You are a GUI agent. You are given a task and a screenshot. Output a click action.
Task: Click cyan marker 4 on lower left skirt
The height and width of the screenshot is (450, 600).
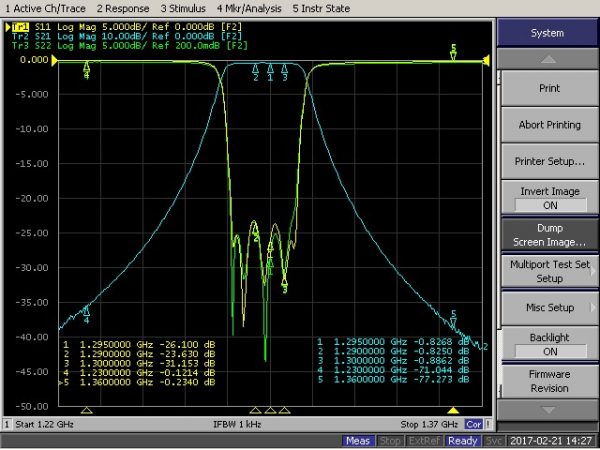pos(86,315)
